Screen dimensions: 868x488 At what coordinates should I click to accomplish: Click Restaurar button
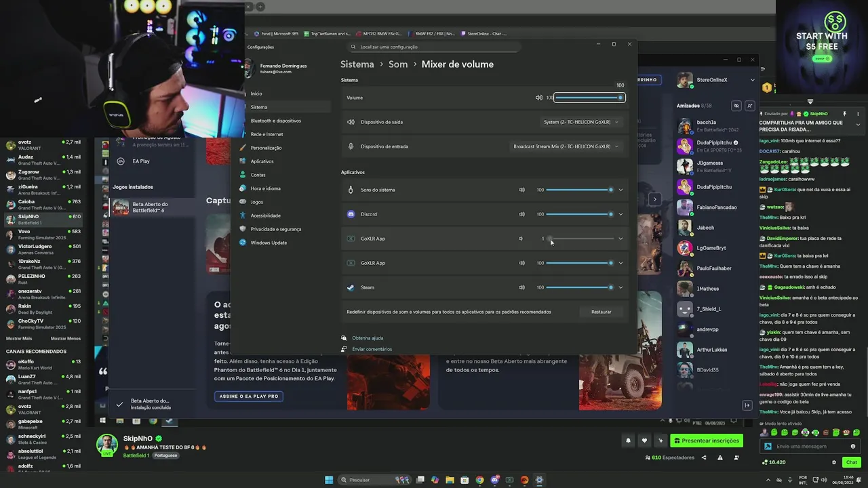[601, 312]
